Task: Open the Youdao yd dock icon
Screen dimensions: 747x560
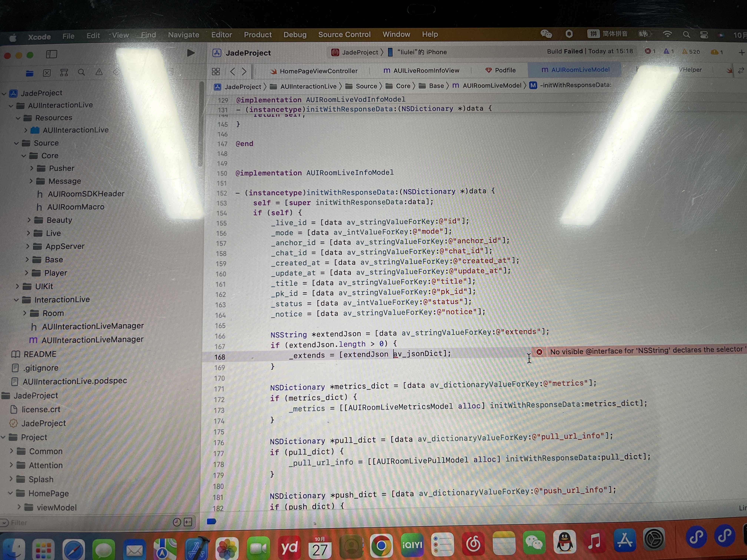Action: coord(289,547)
